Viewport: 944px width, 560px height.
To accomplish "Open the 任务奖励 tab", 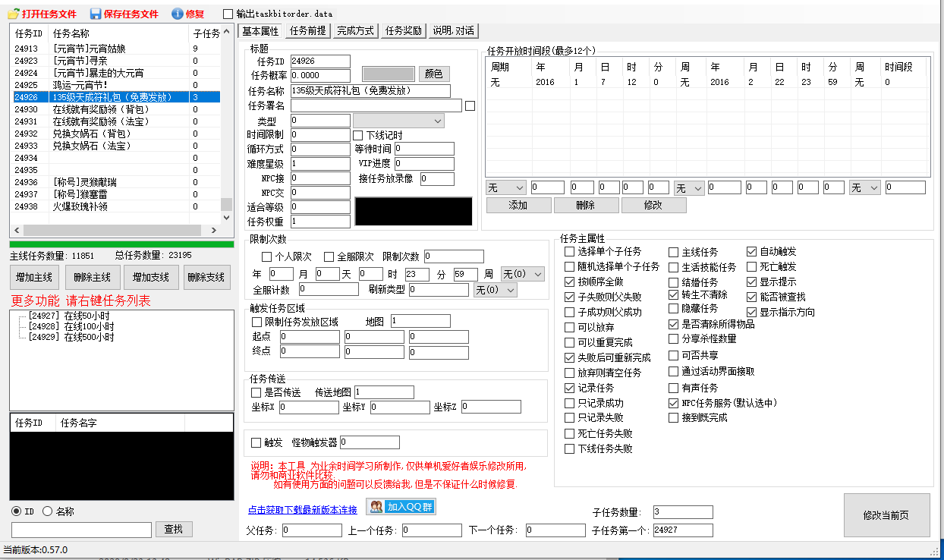I will click(404, 31).
